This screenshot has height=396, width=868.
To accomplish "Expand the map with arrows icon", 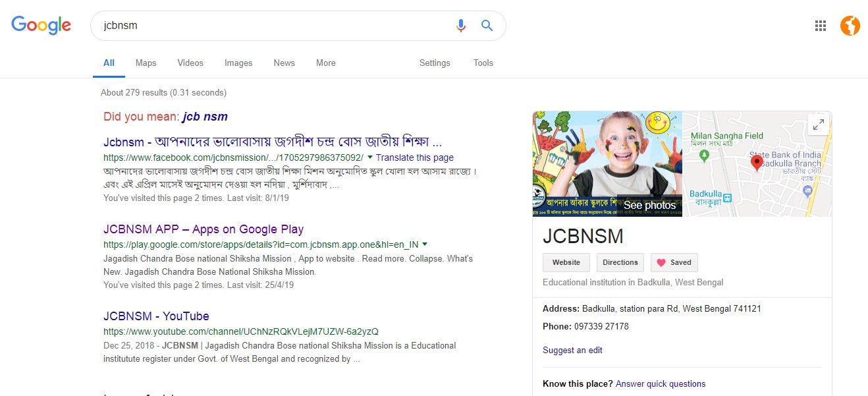I will (818, 124).
